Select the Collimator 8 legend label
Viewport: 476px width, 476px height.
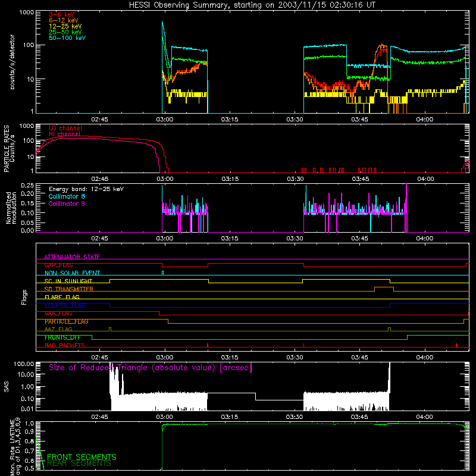pos(67,196)
